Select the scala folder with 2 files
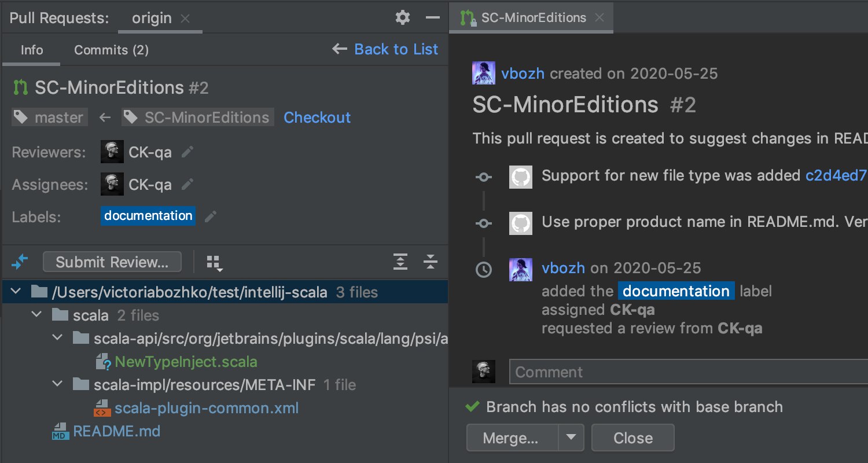The image size is (868, 463). tap(225, 315)
